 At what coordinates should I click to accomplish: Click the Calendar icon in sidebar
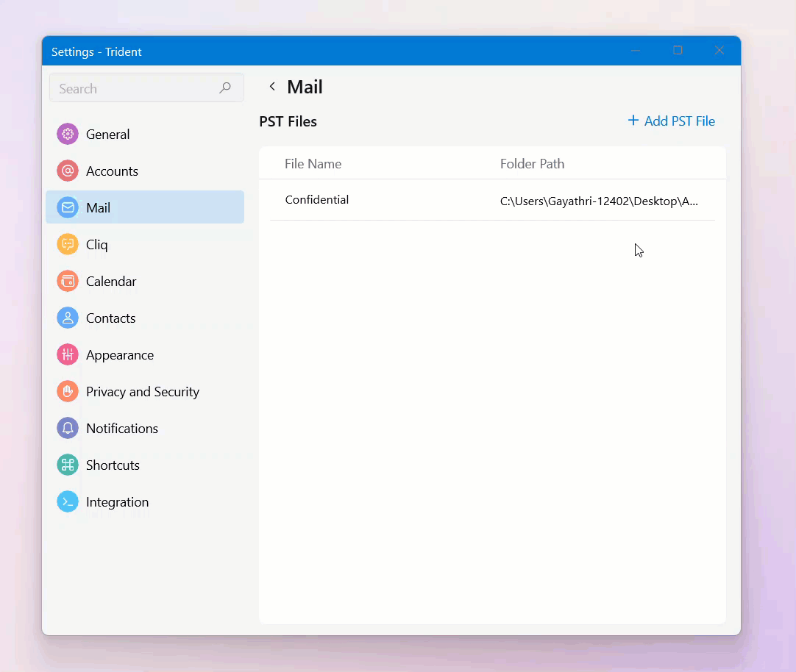pyautogui.click(x=68, y=281)
